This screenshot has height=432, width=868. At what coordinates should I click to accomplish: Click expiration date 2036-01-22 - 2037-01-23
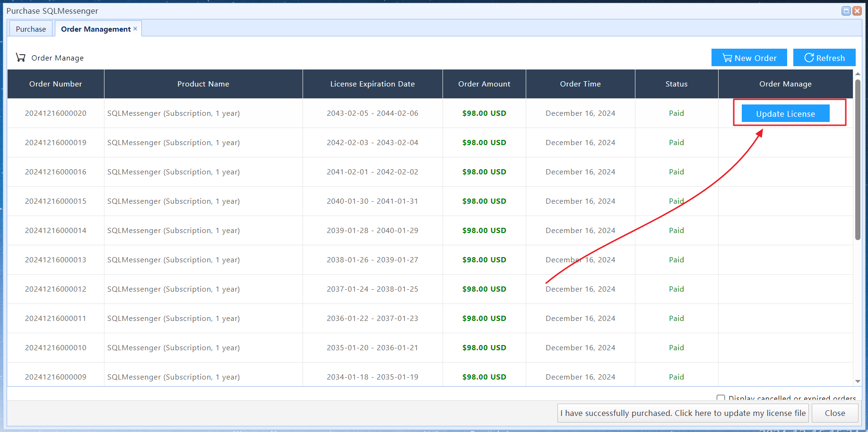pyautogui.click(x=373, y=318)
